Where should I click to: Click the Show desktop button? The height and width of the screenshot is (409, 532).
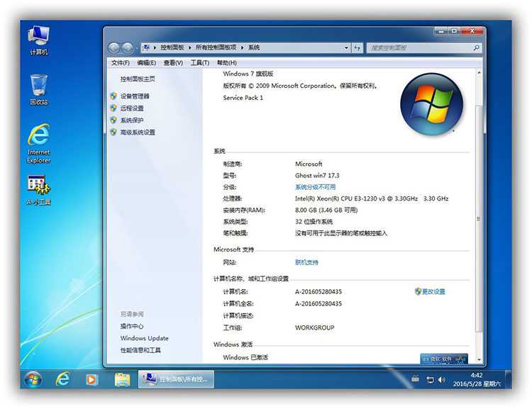tap(509, 379)
